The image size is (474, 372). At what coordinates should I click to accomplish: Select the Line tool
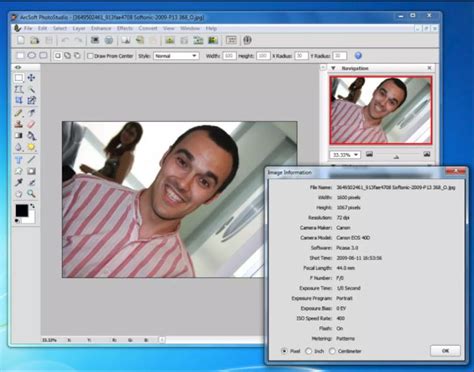click(31, 160)
